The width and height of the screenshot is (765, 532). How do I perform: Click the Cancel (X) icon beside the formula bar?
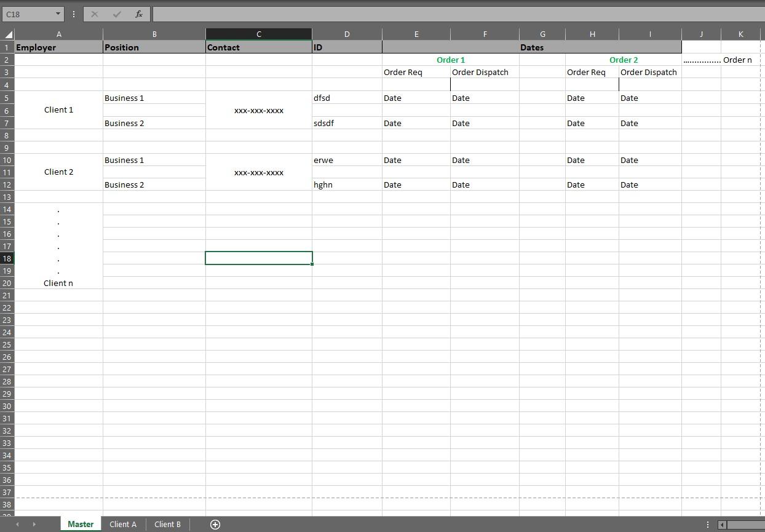[x=94, y=14]
